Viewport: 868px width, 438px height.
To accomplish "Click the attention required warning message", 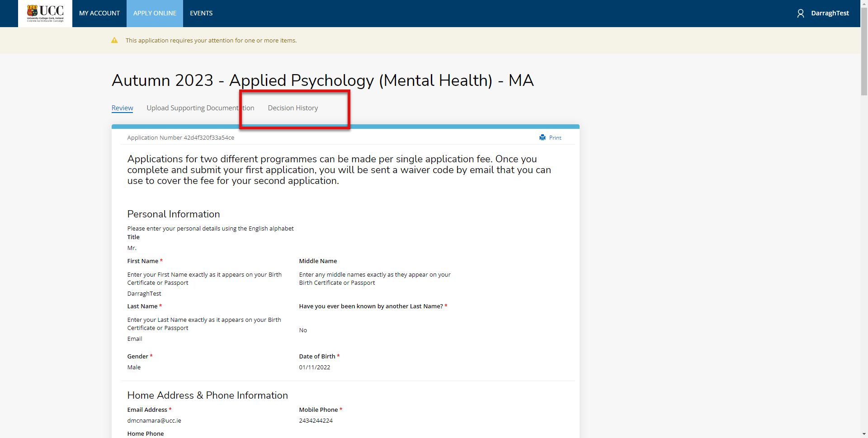I will pos(211,41).
